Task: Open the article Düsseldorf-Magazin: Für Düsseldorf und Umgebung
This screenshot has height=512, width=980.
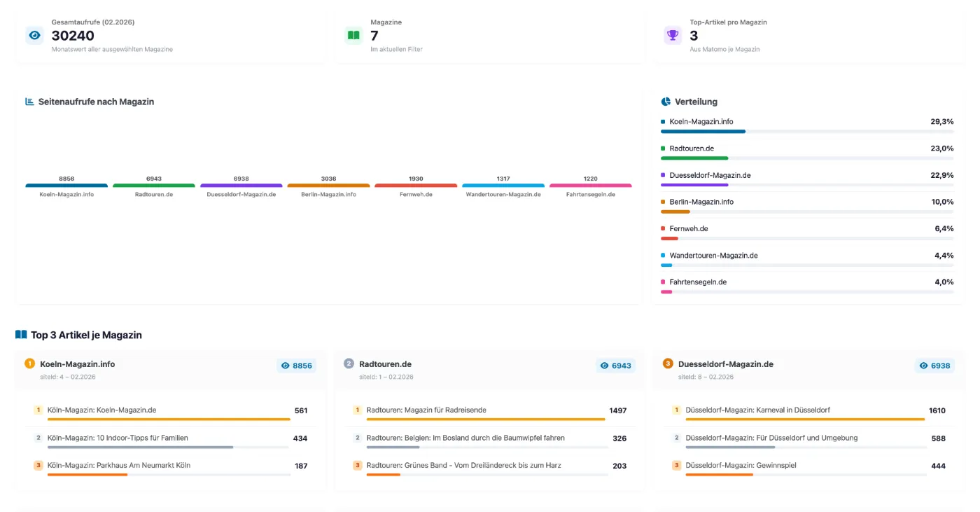Action: coord(771,438)
